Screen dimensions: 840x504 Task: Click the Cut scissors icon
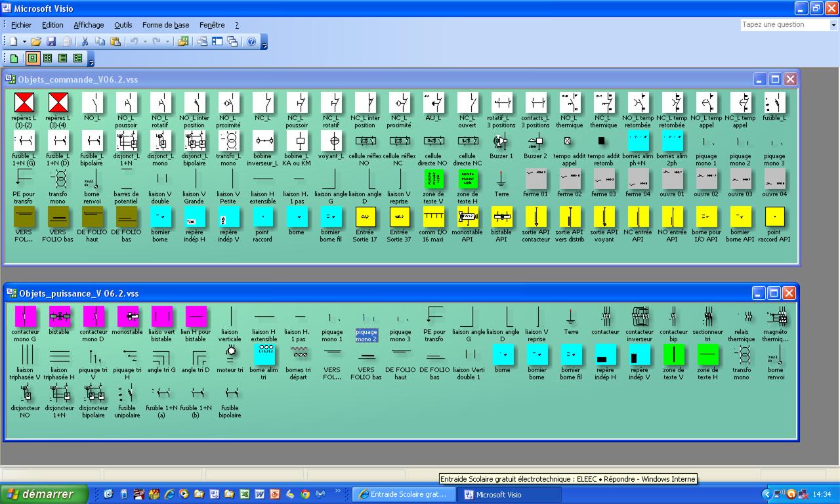click(x=84, y=41)
